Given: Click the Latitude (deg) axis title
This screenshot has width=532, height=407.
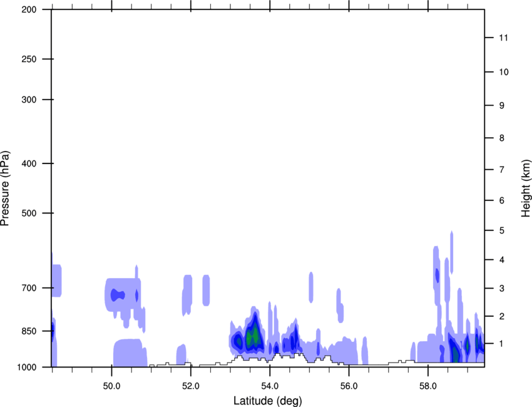Looking at the screenshot, I should tap(268, 401).
